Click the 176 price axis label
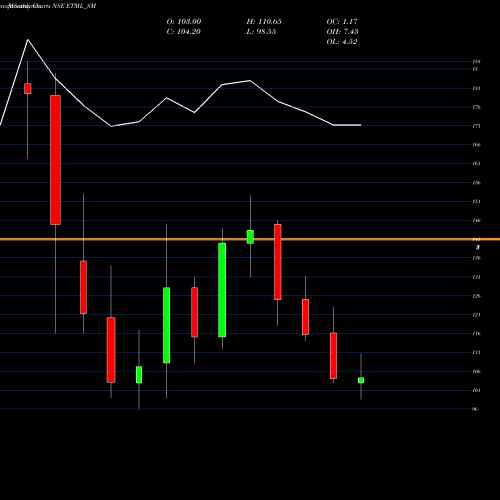This screenshot has width=500, height=500. (476, 107)
